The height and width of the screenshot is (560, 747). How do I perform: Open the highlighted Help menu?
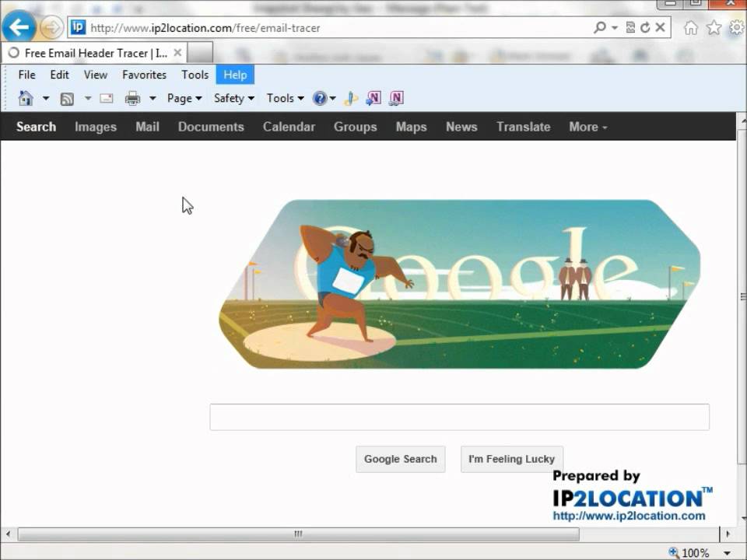[235, 75]
